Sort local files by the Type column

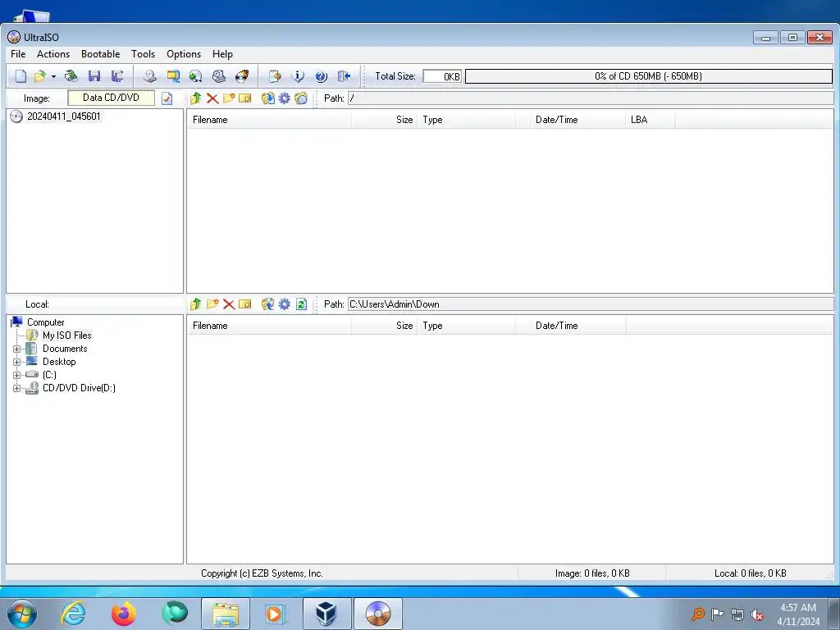pos(466,326)
